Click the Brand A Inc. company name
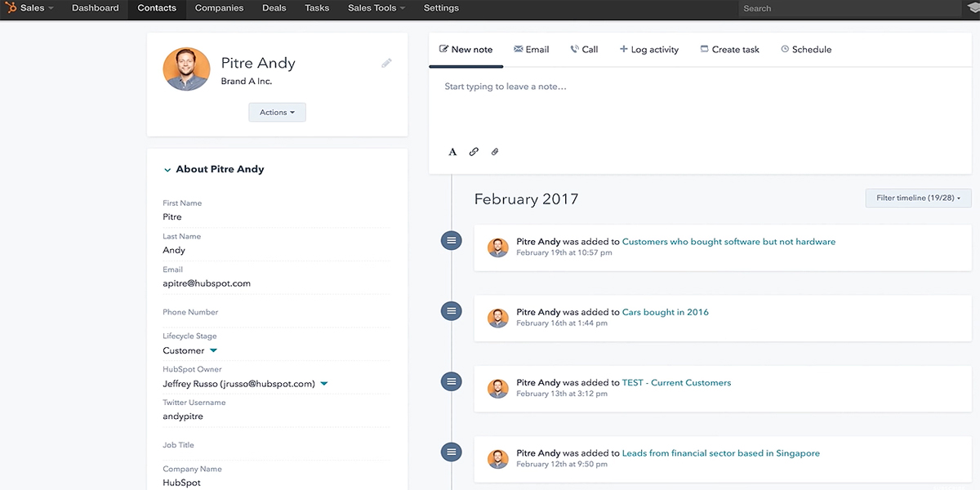Image resolution: width=980 pixels, height=490 pixels. click(x=247, y=82)
